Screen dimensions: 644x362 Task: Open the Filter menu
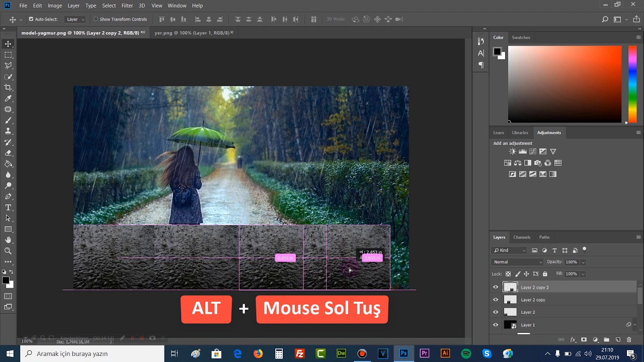coord(127,6)
